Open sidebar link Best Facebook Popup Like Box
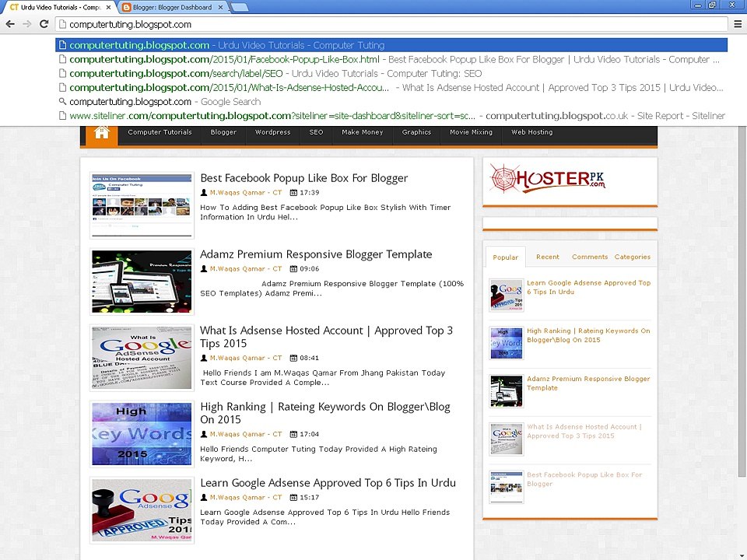The height and width of the screenshot is (560, 747). click(584, 480)
